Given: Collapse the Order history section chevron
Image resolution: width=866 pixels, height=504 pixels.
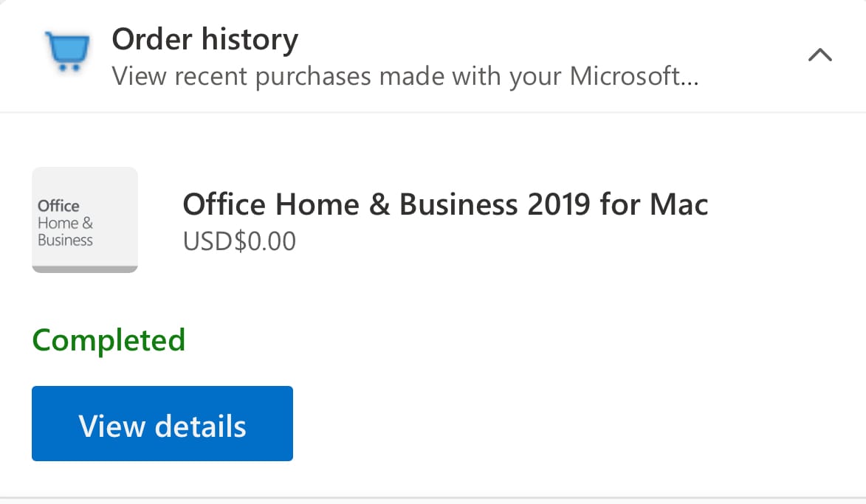Looking at the screenshot, I should tap(820, 55).
